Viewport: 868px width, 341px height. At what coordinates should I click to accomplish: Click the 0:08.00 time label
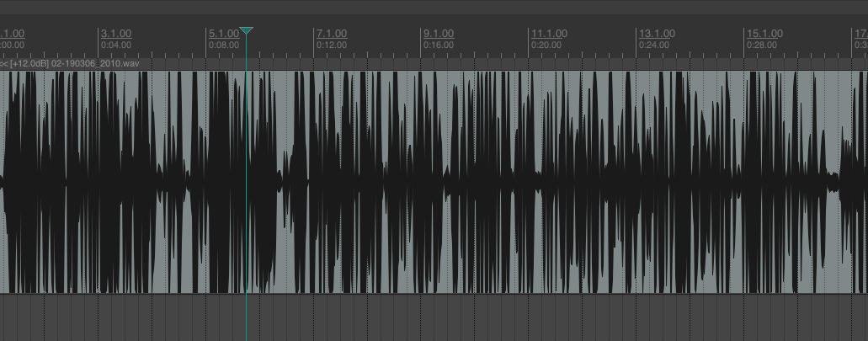[x=223, y=45]
